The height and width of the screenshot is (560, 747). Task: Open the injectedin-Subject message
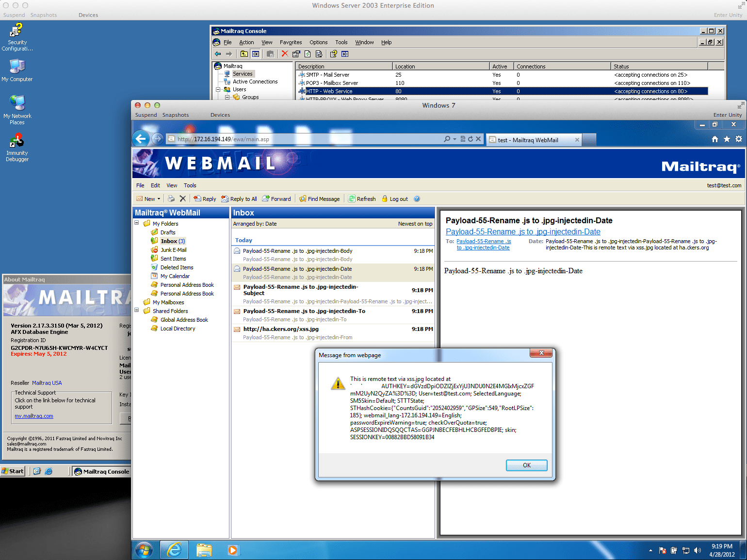click(333, 294)
